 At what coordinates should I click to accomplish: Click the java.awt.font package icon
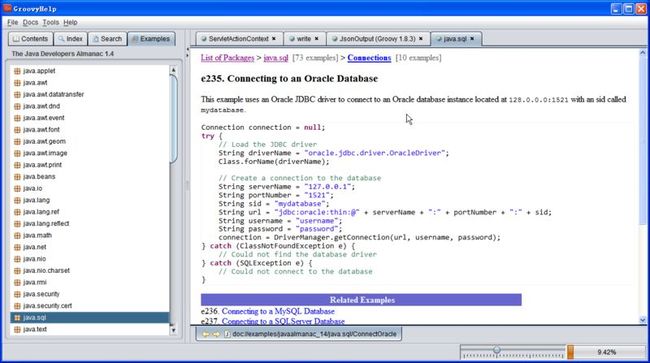coord(17,130)
